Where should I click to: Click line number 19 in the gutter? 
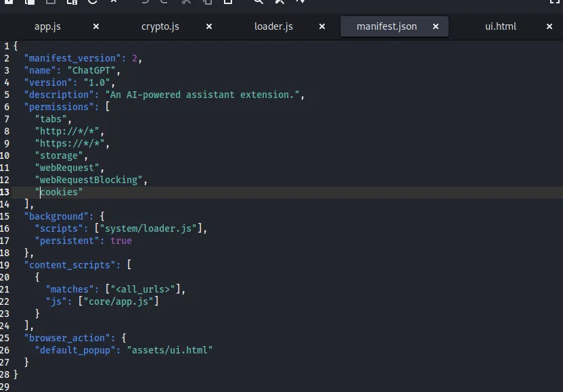pos(5,266)
